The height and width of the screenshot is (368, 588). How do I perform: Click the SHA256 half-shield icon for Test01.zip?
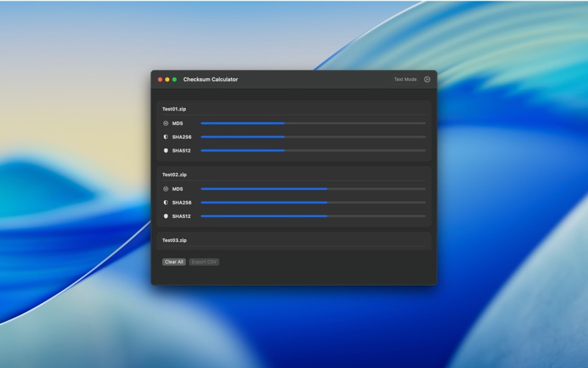tap(165, 137)
